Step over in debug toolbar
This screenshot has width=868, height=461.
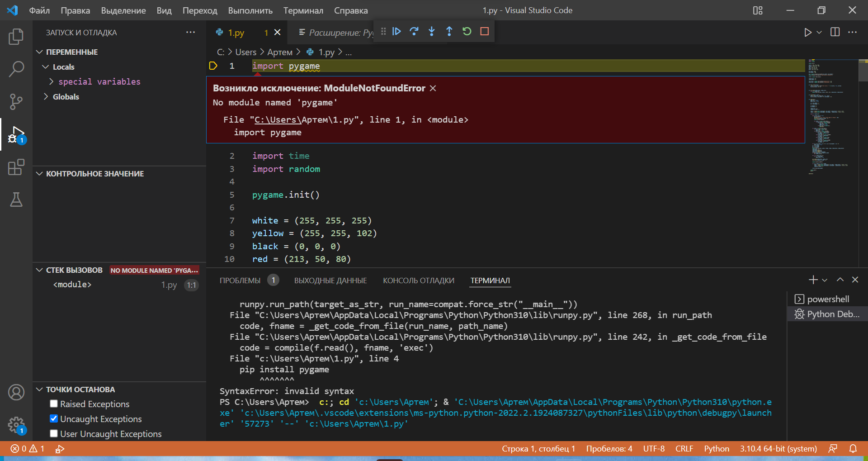click(414, 31)
